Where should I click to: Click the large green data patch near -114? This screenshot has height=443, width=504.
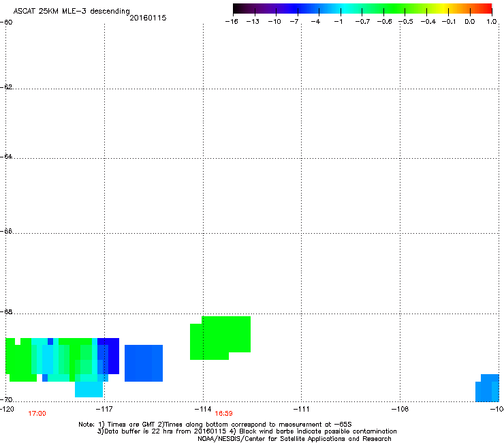tap(220, 338)
